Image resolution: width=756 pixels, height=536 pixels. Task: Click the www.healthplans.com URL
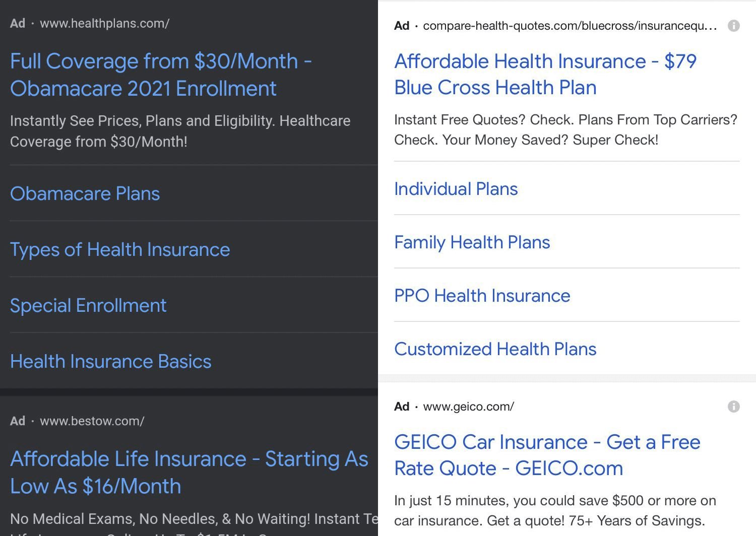[104, 23]
